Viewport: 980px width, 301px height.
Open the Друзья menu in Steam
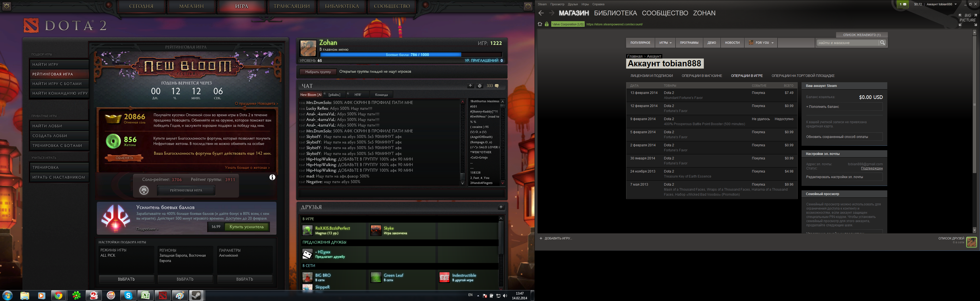pyautogui.click(x=573, y=4)
